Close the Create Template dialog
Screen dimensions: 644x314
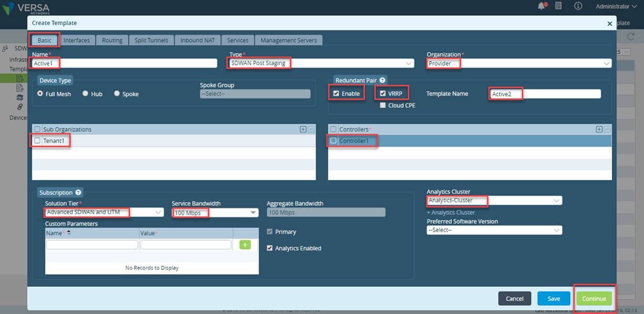pos(609,24)
